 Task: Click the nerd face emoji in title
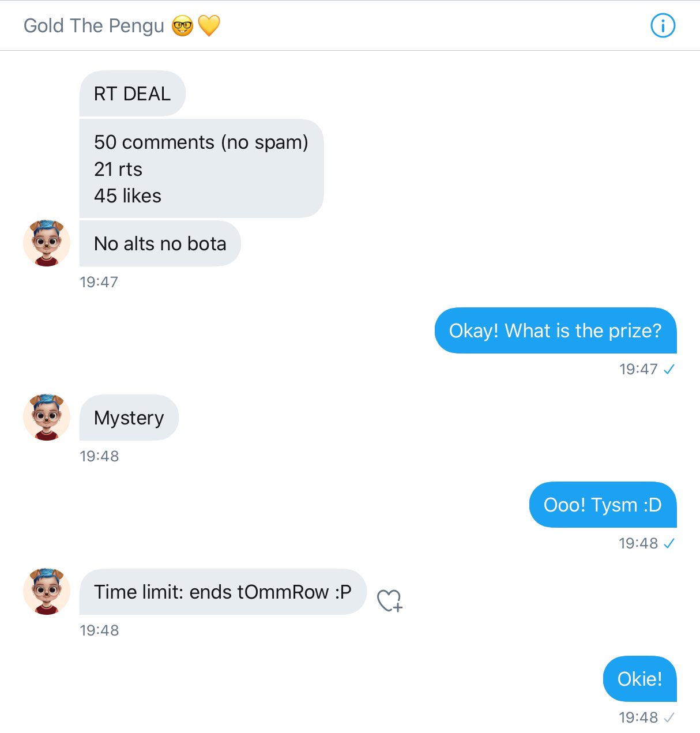click(182, 27)
